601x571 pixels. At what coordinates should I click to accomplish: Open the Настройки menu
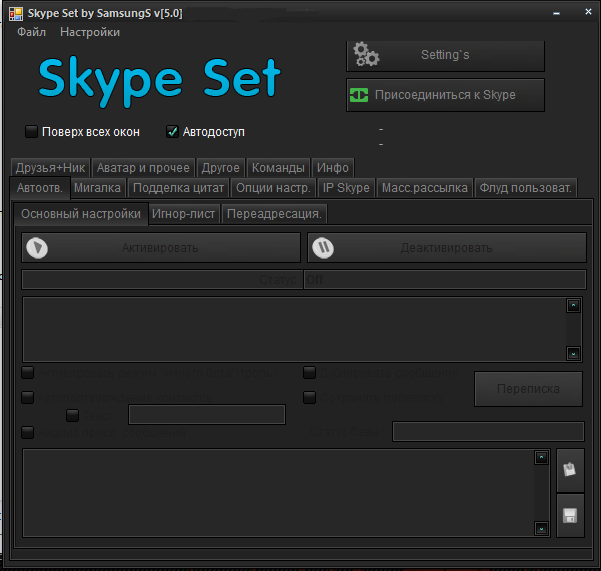coord(90,32)
